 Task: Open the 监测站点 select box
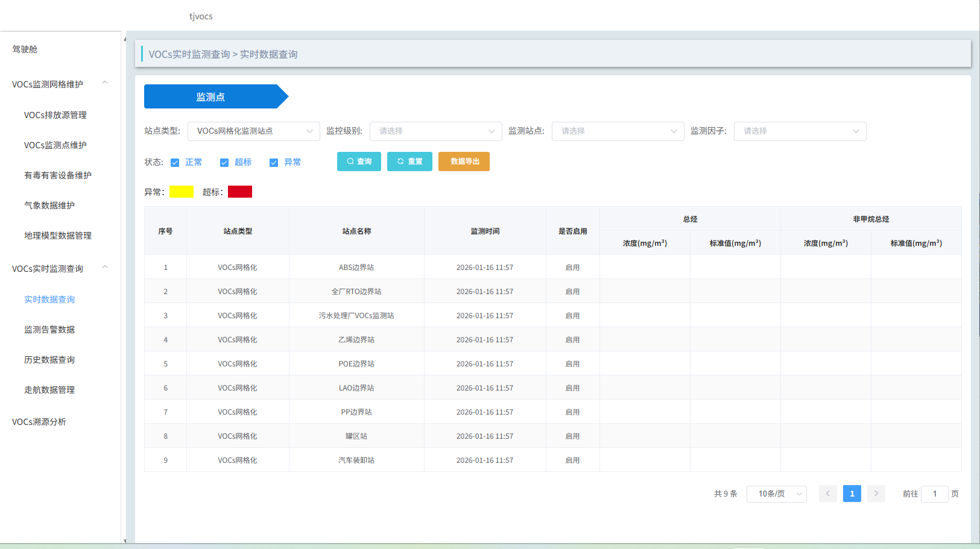click(618, 131)
